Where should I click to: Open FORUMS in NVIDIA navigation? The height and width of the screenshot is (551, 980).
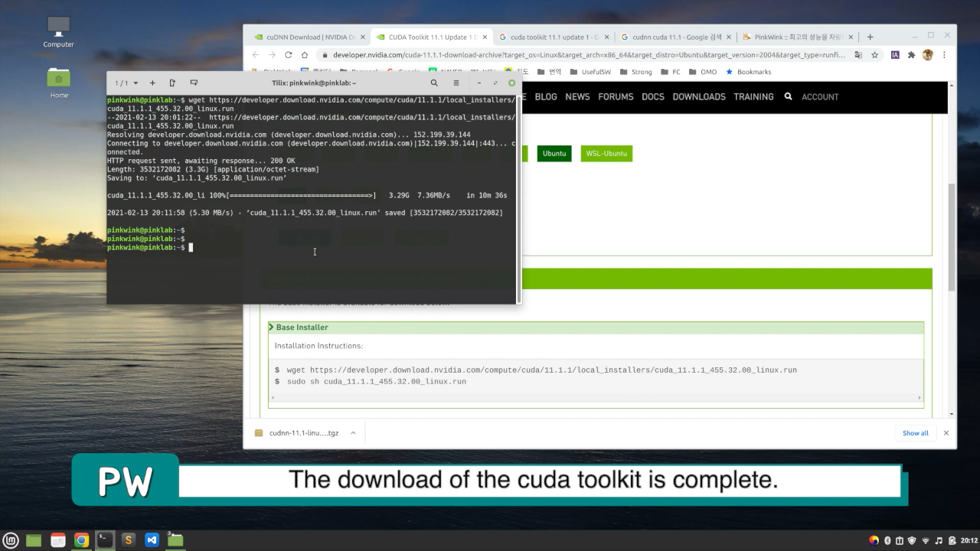pyautogui.click(x=616, y=96)
